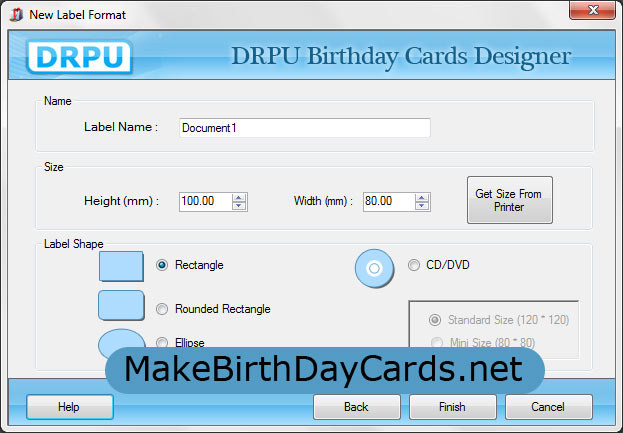Click the app icon in the title bar
Viewport: 623px width, 433px height.
(16, 15)
